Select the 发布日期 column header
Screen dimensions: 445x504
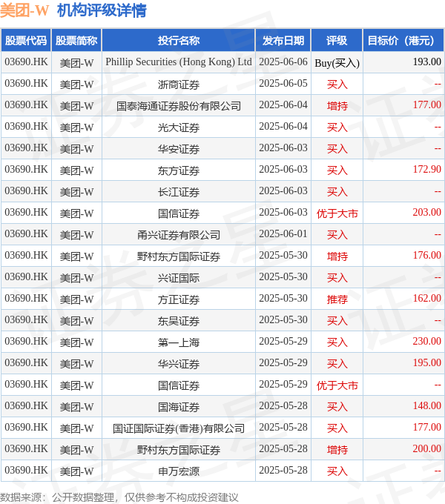point(283,41)
